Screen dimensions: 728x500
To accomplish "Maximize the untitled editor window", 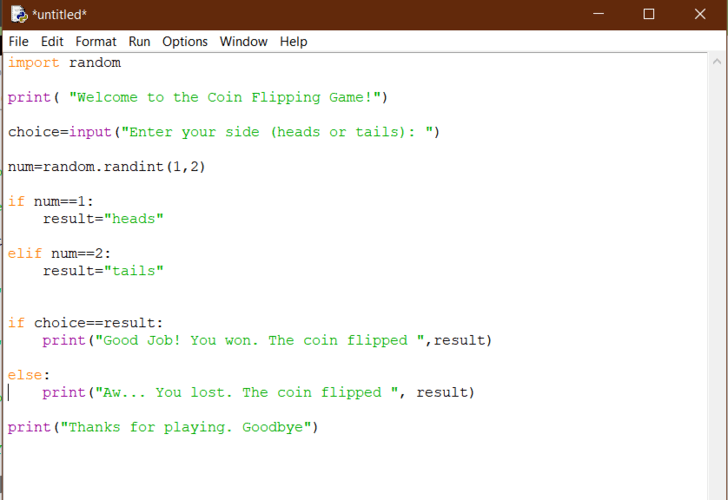I will 649,14.
